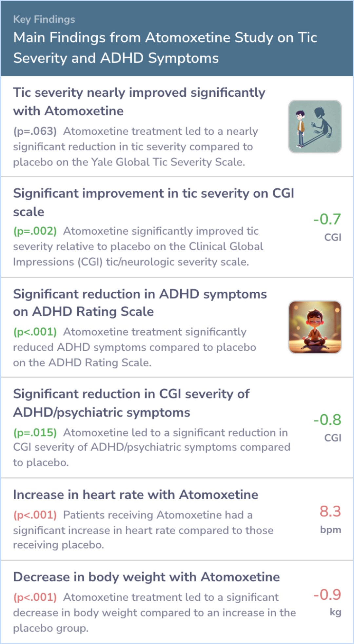Viewport: 354px width, 644px height.
Task: Open the 'Tic severity nearly improved significantly' finding
Action: click(139, 102)
